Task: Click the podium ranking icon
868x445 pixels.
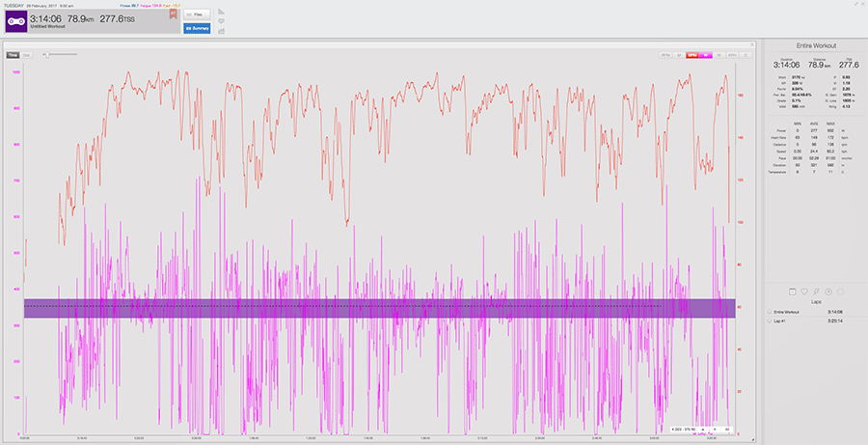Action: pos(222,31)
